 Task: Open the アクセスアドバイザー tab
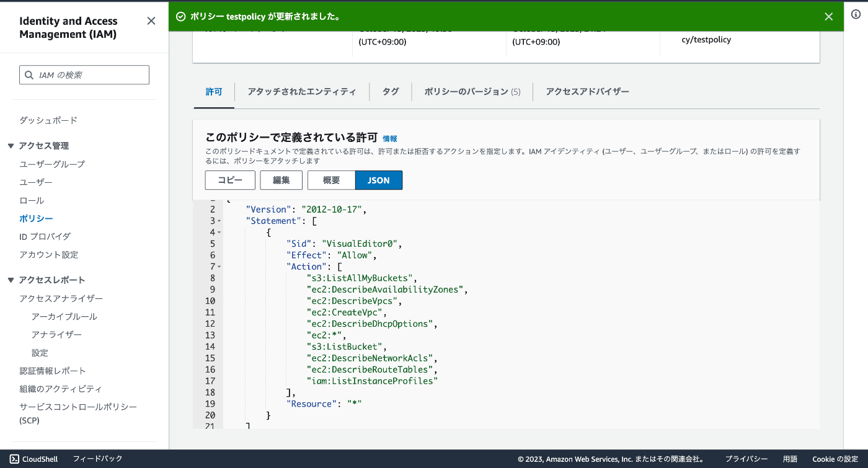point(587,92)
